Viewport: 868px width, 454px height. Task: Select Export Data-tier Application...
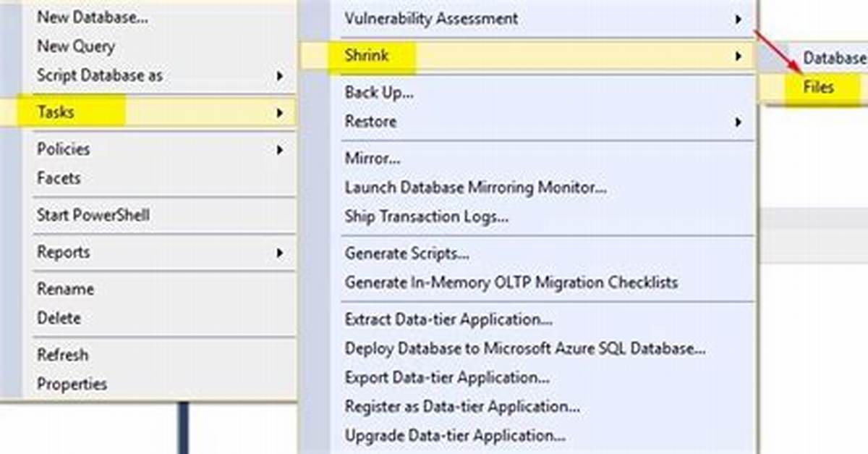pos(447,377)
